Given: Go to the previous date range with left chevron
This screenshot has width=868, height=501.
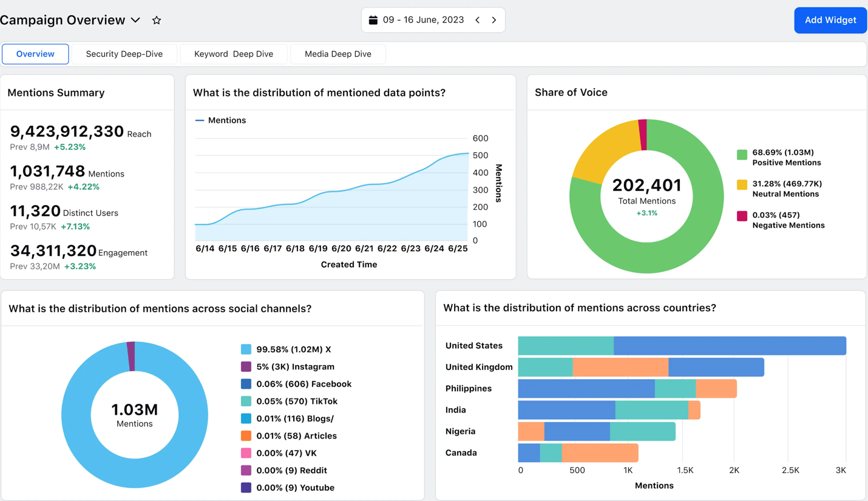Looking at the screenshot, I should click(x=478, y=19).
